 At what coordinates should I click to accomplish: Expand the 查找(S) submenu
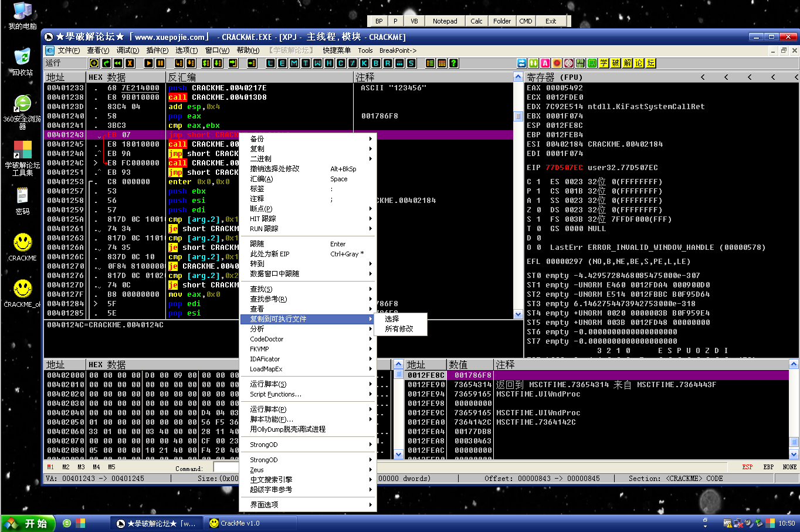(x=309, y=289)
